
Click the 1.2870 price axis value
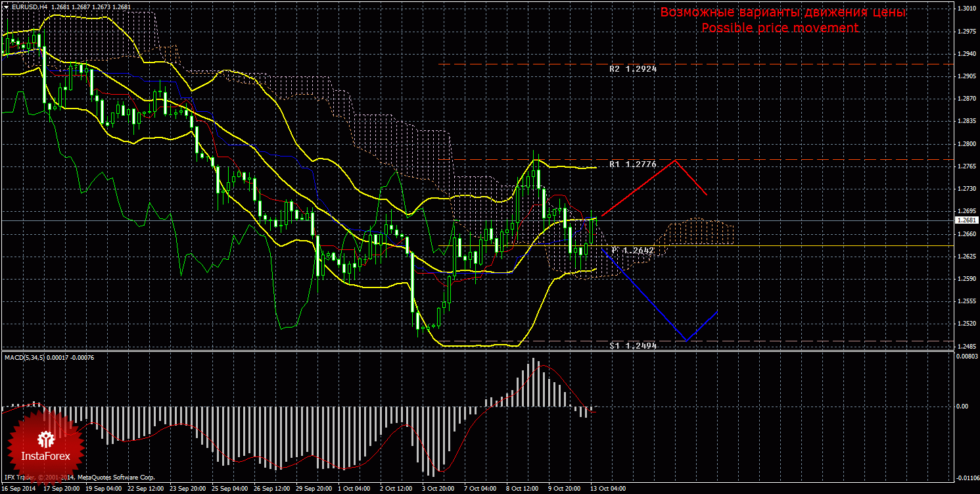pyautogui.click(x=966, y=99)
